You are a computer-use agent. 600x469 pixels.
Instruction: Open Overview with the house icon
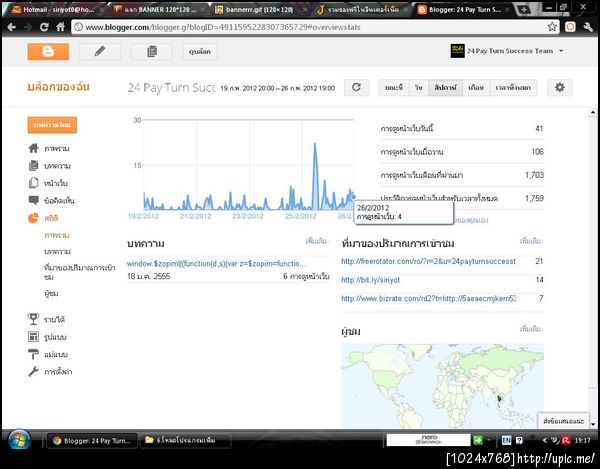click(x=34, y=148)
